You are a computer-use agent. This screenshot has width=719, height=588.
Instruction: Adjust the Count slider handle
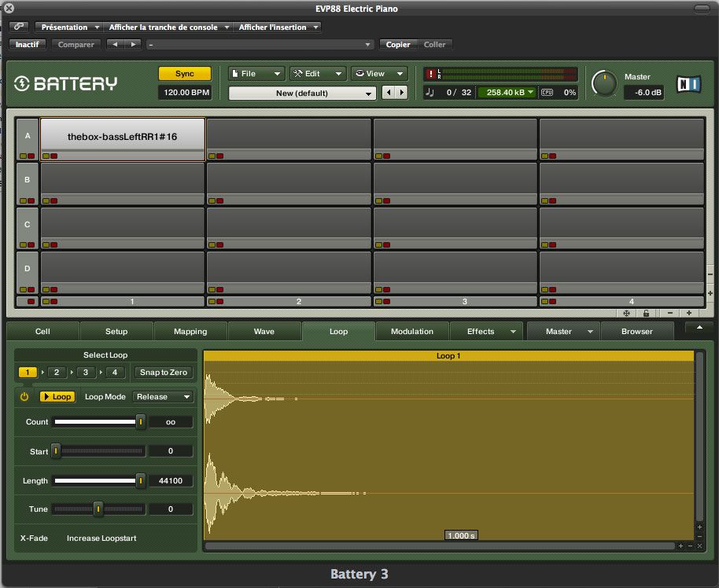coord(141,421)
